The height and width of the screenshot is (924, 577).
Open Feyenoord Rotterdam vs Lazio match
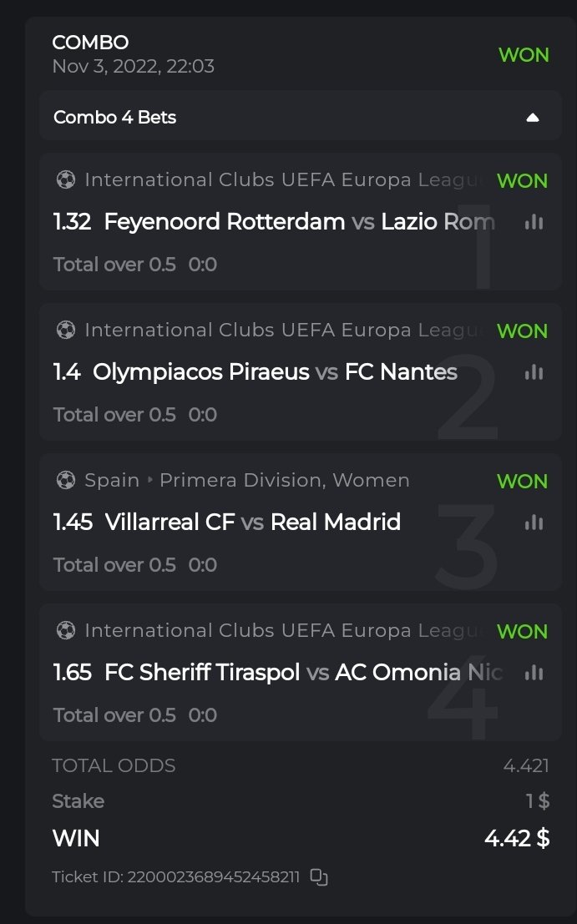(x=299, y=222)
